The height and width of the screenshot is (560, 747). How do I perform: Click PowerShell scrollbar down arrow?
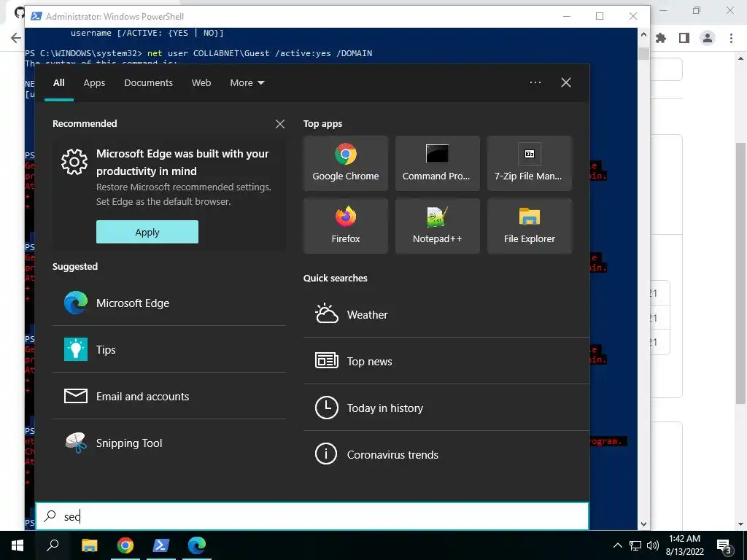[x=643, y=524]
